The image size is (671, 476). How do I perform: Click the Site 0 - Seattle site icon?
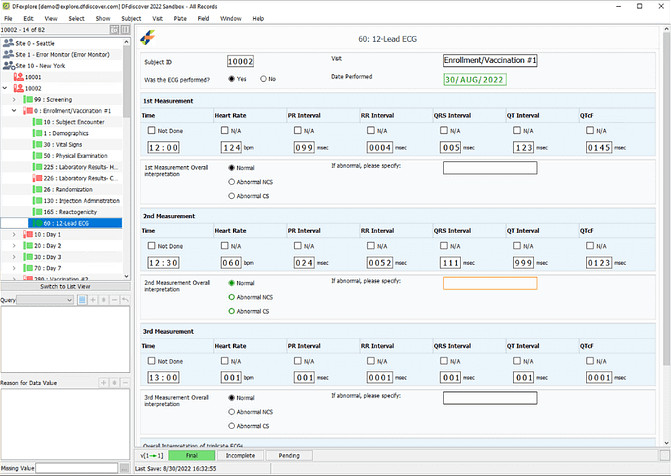coord(7,43)
